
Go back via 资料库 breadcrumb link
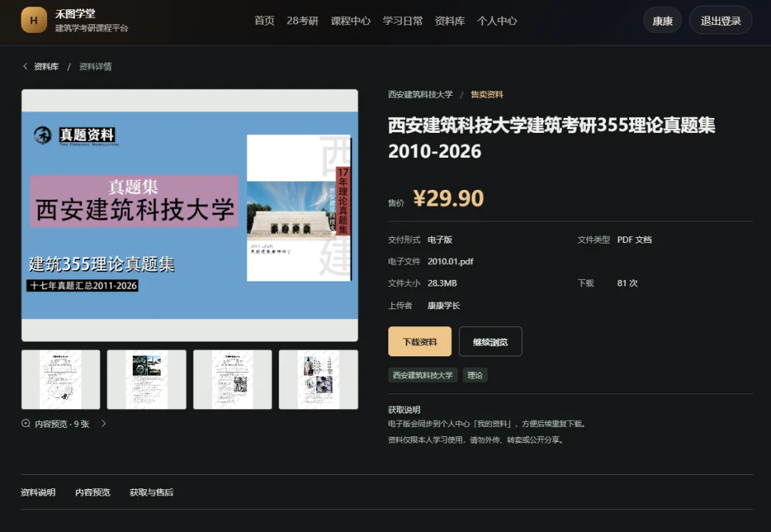(46, 66)
